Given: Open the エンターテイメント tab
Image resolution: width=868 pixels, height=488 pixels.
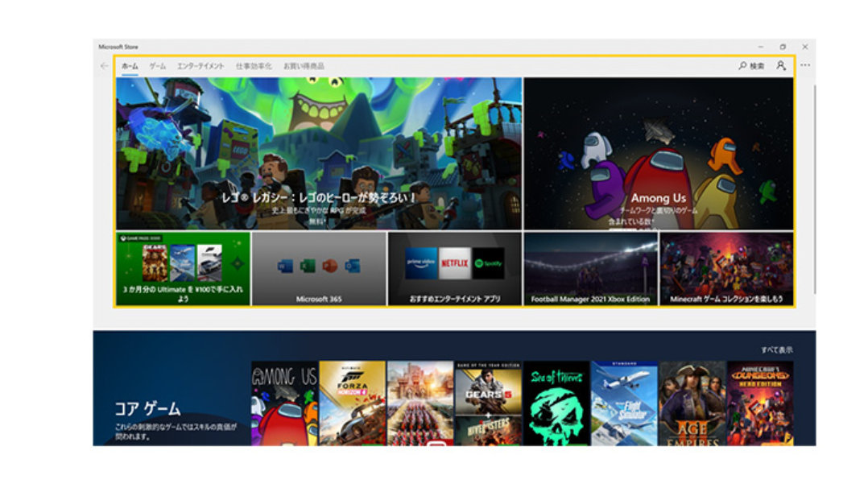Looking at the screenshot, I should 200,66.
